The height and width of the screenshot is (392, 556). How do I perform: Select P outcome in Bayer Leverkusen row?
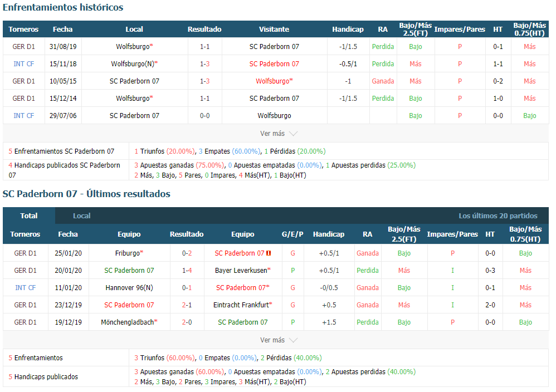pos(293,271)
